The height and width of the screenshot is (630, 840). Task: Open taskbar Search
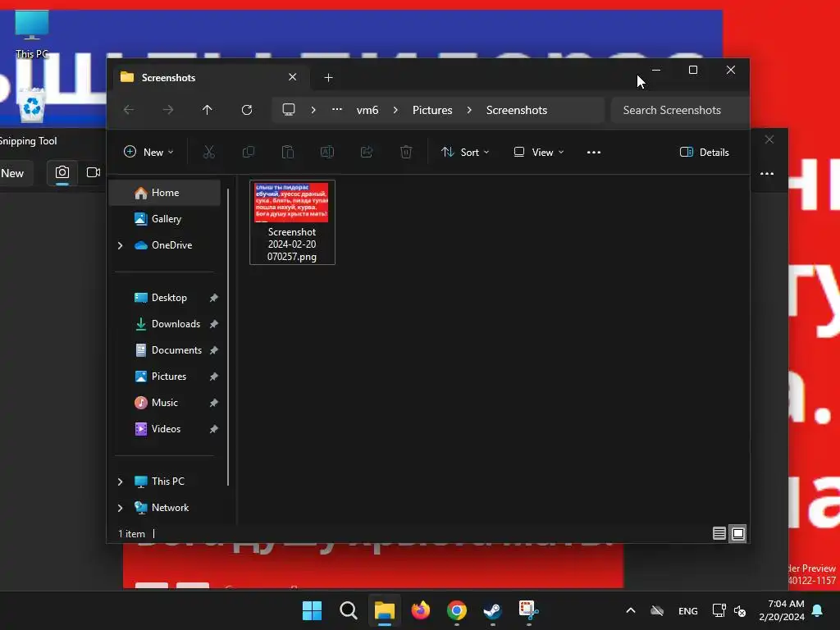click(x=348, y=610)
